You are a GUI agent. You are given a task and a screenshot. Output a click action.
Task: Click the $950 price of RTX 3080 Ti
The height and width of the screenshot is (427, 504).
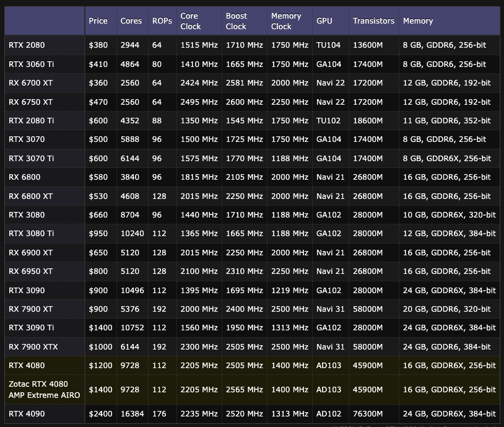point(98,233)
